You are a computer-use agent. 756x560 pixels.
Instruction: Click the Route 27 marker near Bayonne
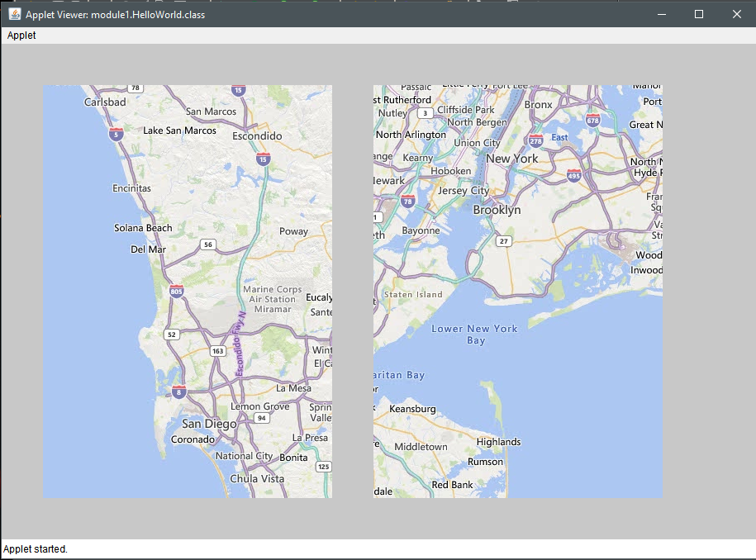(x=502, y=241)
